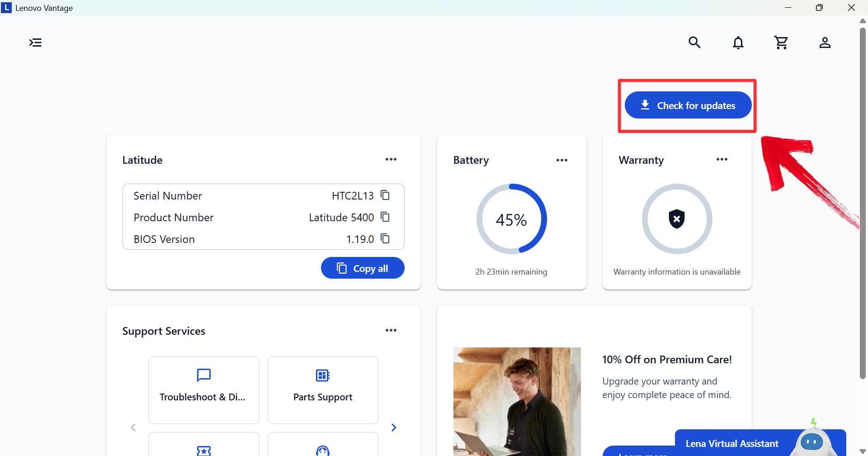Open Parts Support tile
The image size is (868, 456).
click(323, 390)
